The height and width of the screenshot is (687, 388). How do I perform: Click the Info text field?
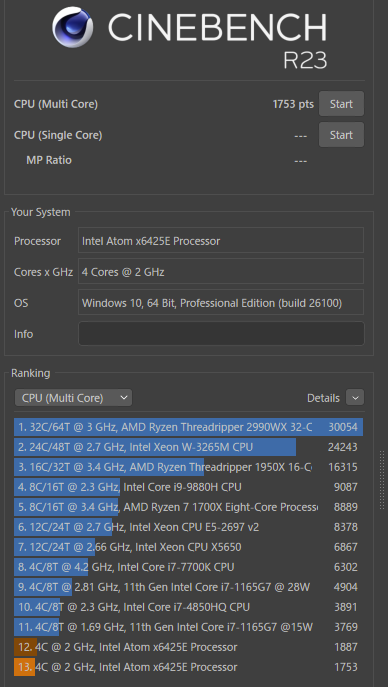[x=221, y=334]
